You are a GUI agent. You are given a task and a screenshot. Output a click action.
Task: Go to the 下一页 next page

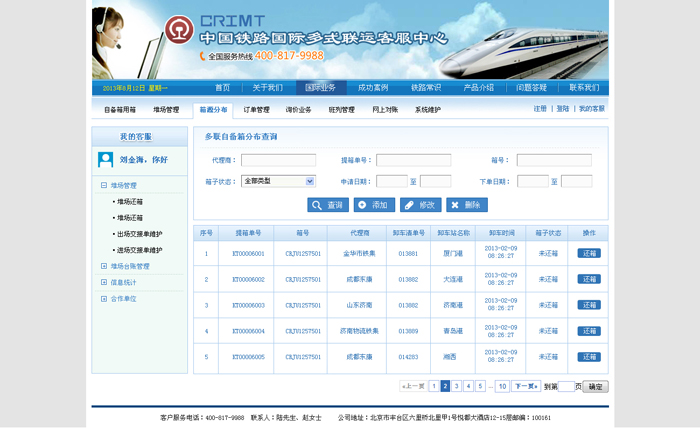[x=526, y=386]
